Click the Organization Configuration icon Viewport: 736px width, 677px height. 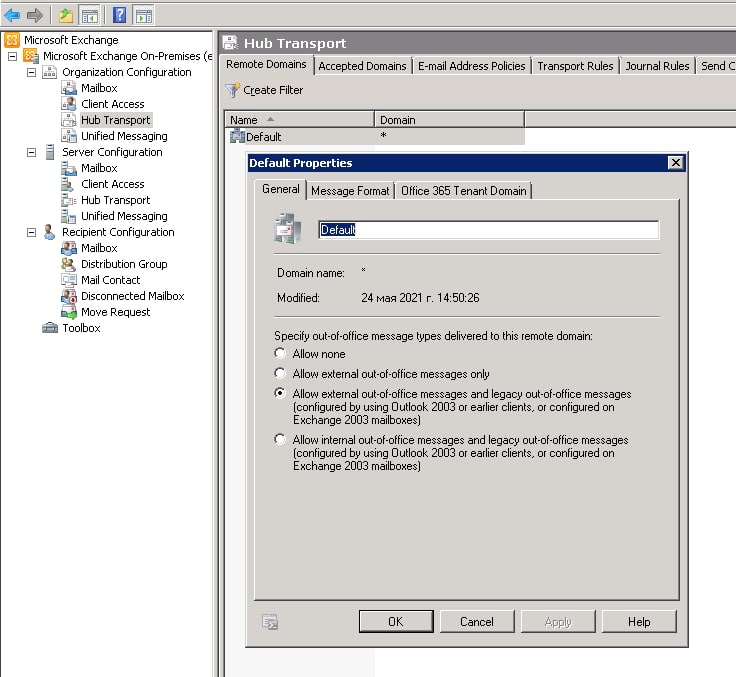coord(49,72)
